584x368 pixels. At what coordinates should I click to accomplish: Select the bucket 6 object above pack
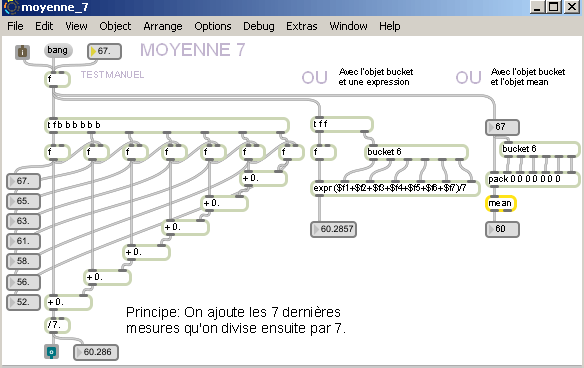tap(539, 149)
